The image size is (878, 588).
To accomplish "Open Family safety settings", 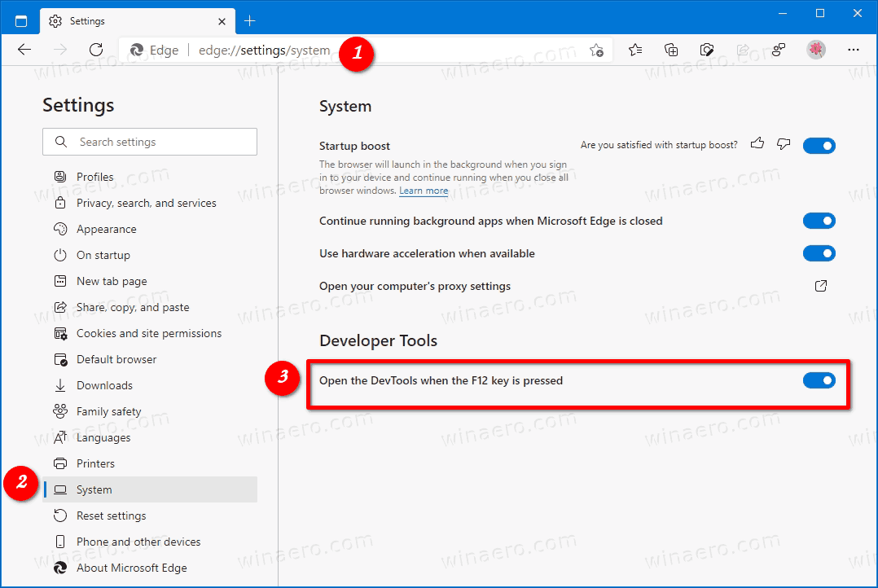I will tap(150, 411).
